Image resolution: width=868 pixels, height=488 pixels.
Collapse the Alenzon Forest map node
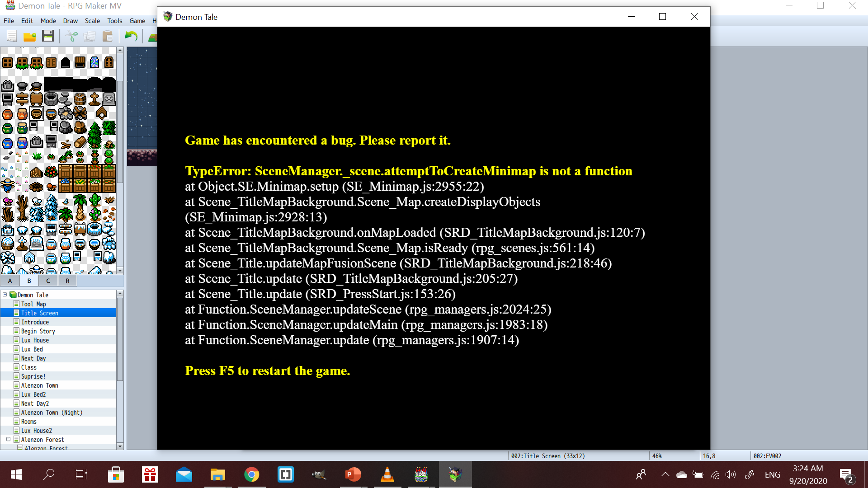click(x=8, y=439)
